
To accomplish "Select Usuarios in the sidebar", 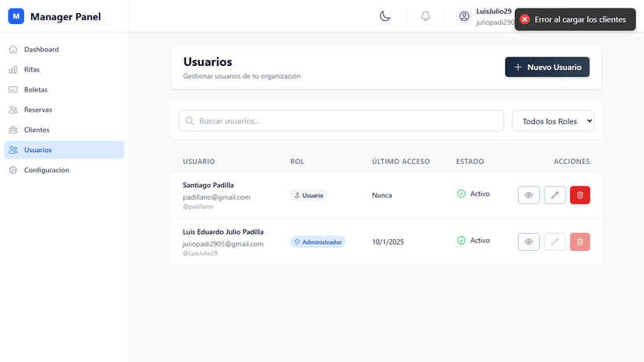I will coord(37,150).
